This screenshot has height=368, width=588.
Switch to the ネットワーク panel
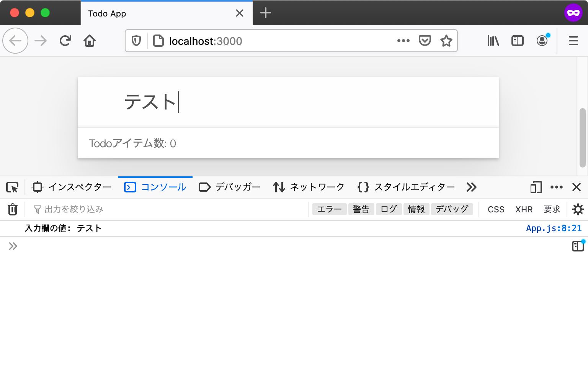point(309,187)
